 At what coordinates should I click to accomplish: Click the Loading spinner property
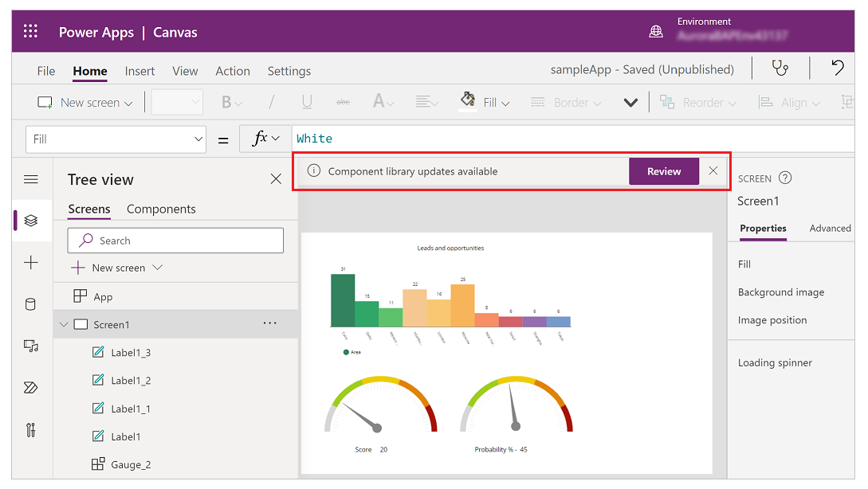tap(775, 363)
